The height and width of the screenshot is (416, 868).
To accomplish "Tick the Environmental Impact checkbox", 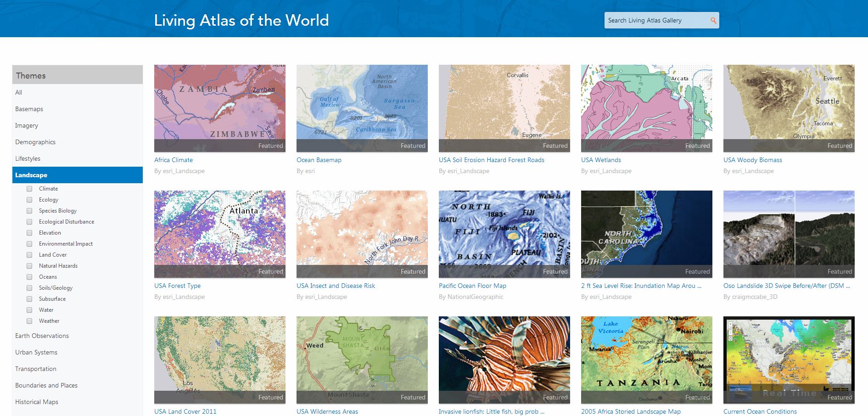I will point(29,244).
